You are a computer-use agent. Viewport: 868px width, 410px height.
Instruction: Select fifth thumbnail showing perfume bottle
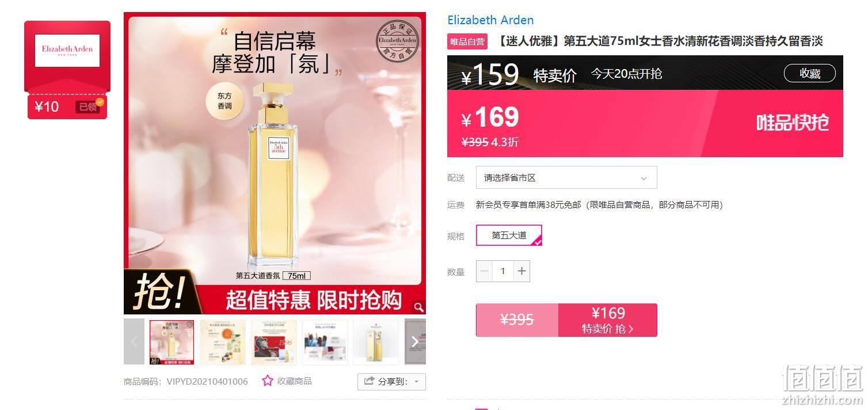pyautogui.click(x=376, y=342)
